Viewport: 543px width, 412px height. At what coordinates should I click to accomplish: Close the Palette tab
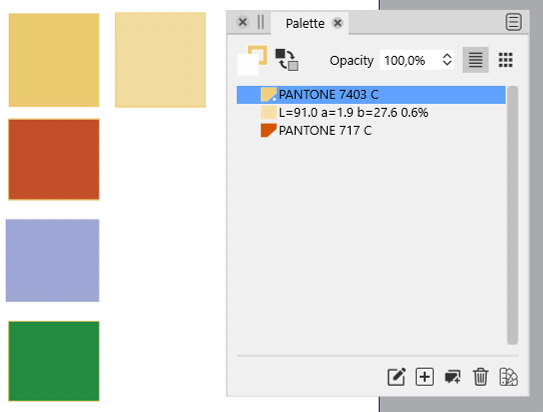pos(337,23)
